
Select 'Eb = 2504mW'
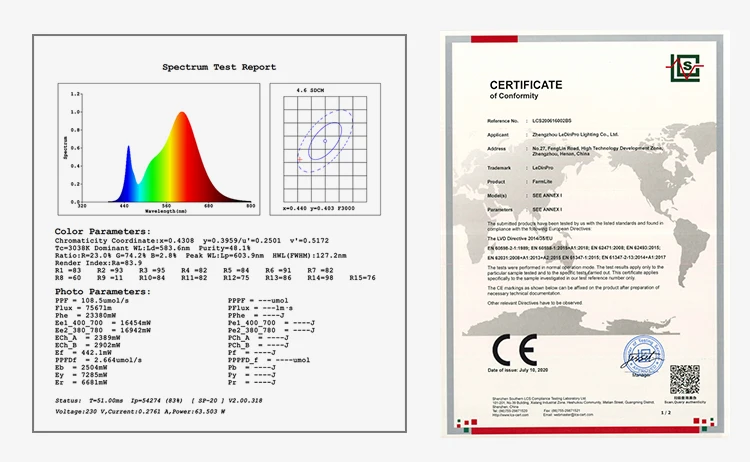81,367
